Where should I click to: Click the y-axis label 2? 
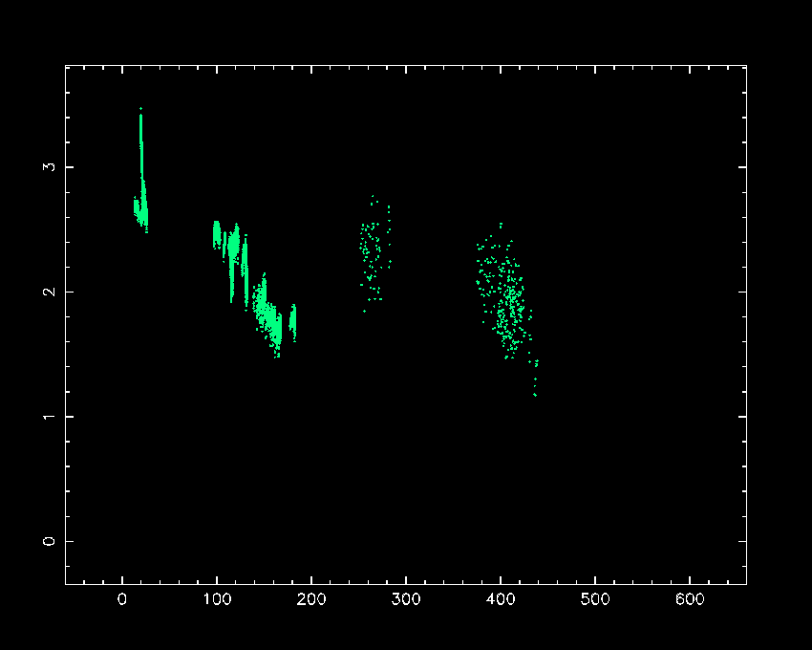(49, 292)
